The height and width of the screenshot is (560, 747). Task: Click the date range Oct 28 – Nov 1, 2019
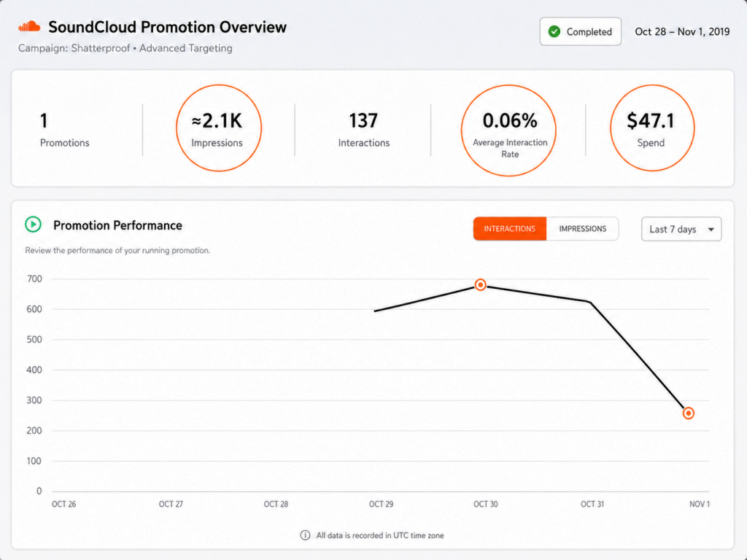pyautogui.click(x=682, y=31)
